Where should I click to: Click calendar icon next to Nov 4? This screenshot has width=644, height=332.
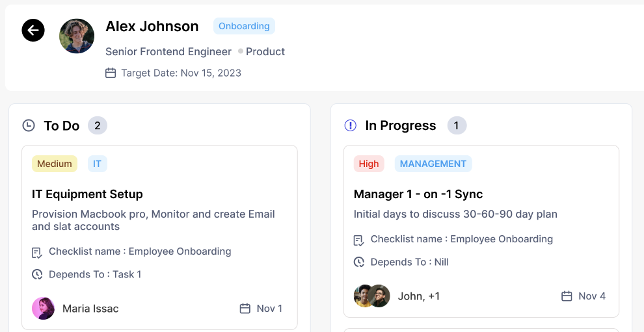click(567, 296)
